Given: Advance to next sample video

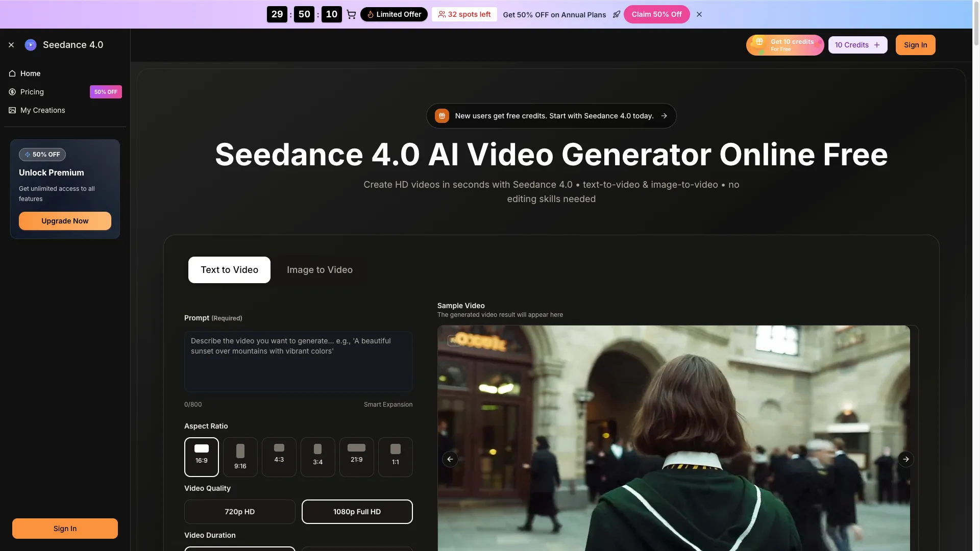Looking at the screenshot, I should (x=906, y=459).
